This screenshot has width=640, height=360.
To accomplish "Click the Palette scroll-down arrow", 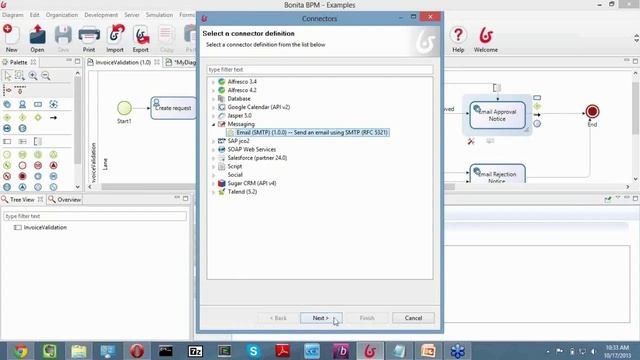I will (78, 187).
